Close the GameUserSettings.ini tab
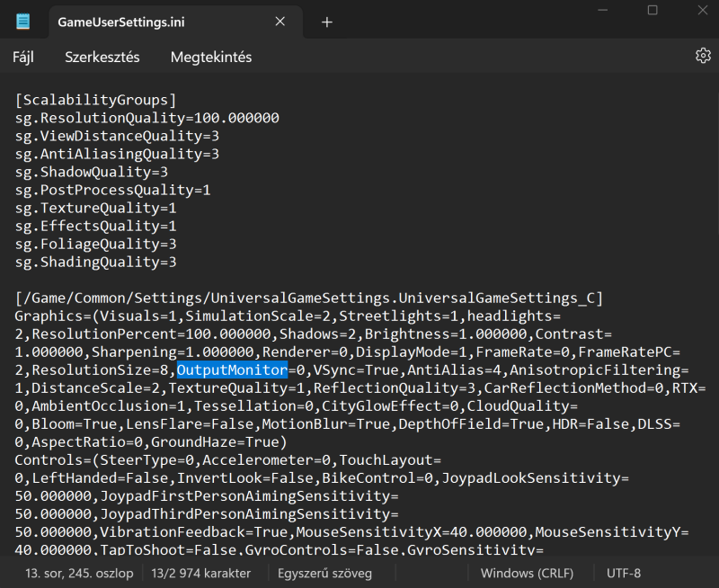 280,22
